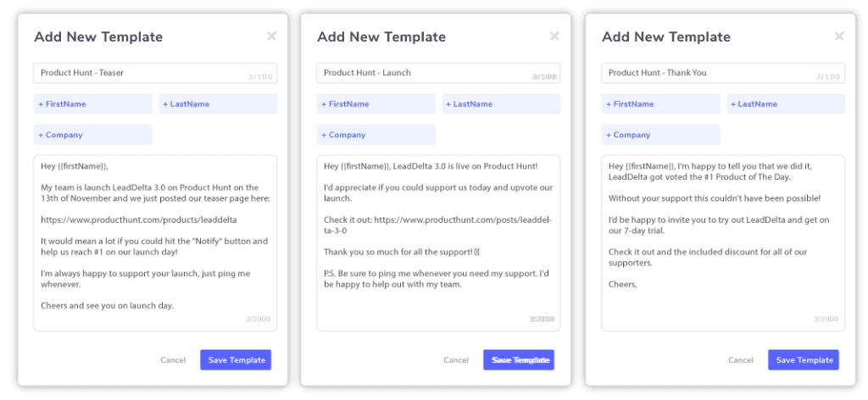Screen dimensions: 868x400
Task: Insert LastName tag in Thank You template
Action: coord(786,104)
